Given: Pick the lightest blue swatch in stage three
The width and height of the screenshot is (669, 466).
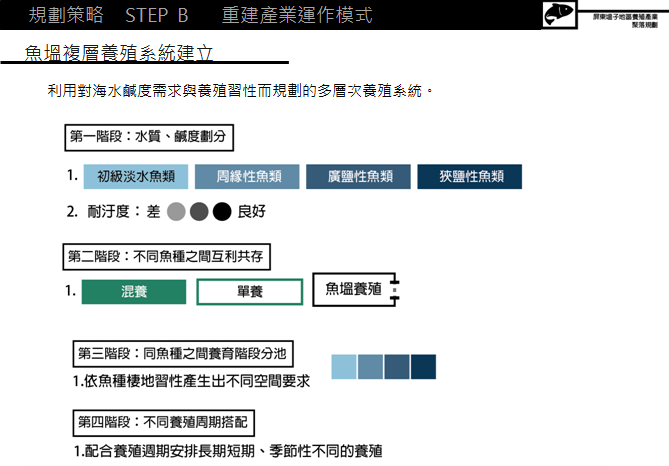Looking at the screenshot, I should tap(344, 366).
